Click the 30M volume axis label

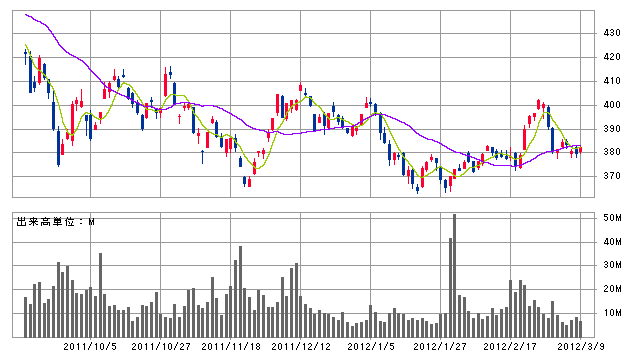pos(612,265)
